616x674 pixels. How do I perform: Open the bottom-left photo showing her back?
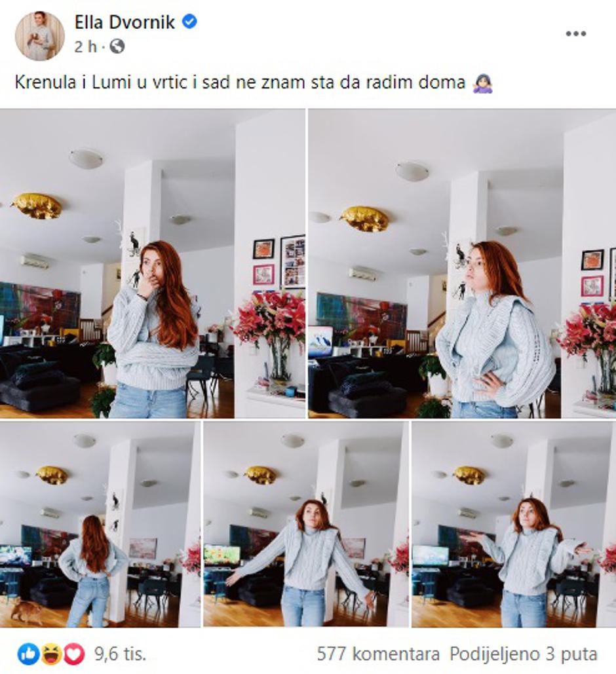coord(100,524)
